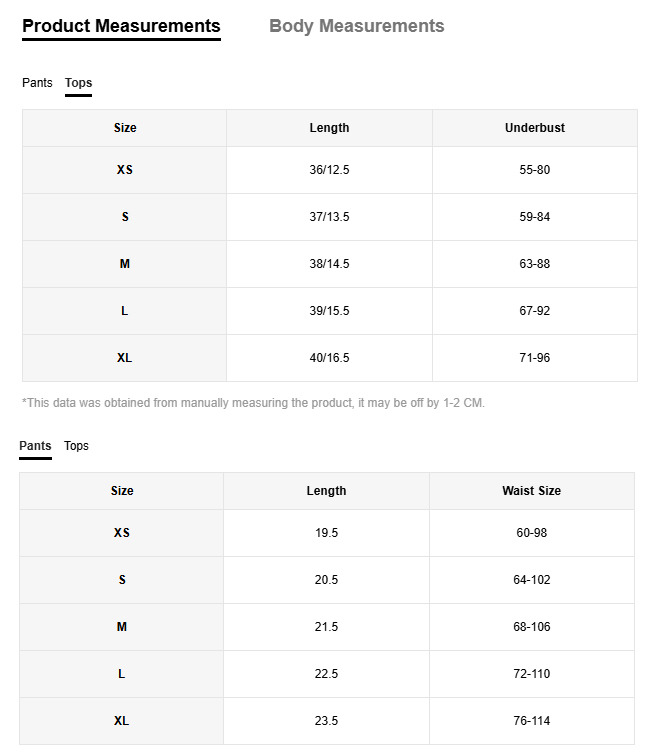Image resolution: width=648 pixels, height=752 pixels.
Task: Click Length header in the tops table
Action: click(329, 128)
